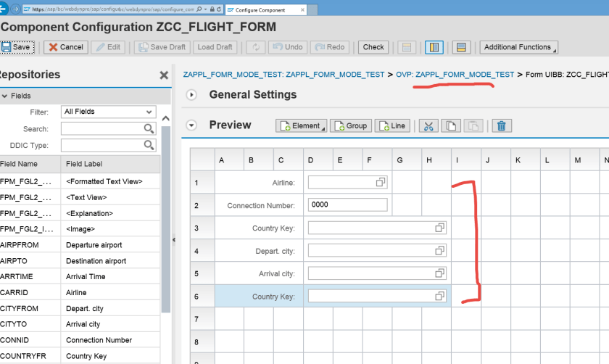Collapse the Preview section
Screen dimensions: 609x364
pos(191,125)
